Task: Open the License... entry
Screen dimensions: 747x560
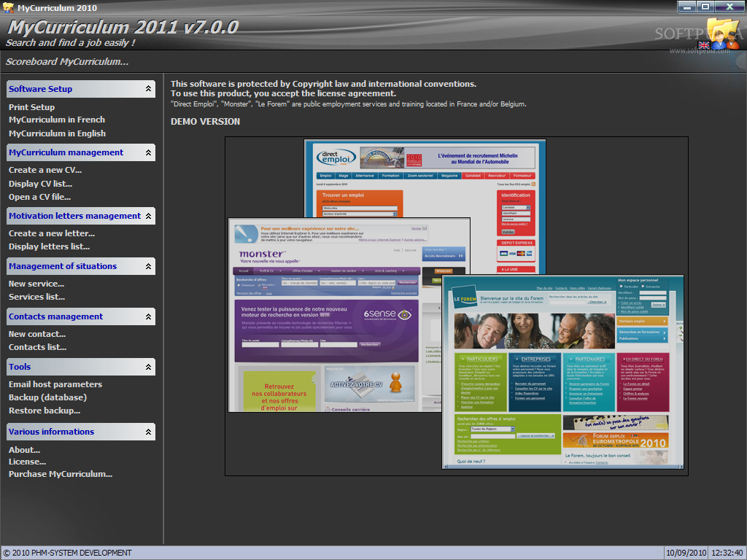Action: pos(27,462)
